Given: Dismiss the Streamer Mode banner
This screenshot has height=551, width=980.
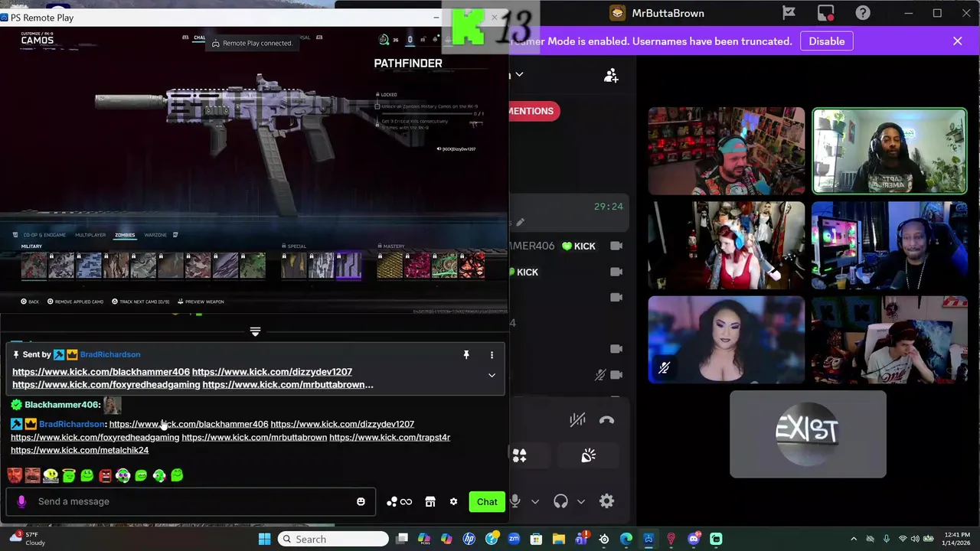Looking at the screenshot, I should [957, 41].
